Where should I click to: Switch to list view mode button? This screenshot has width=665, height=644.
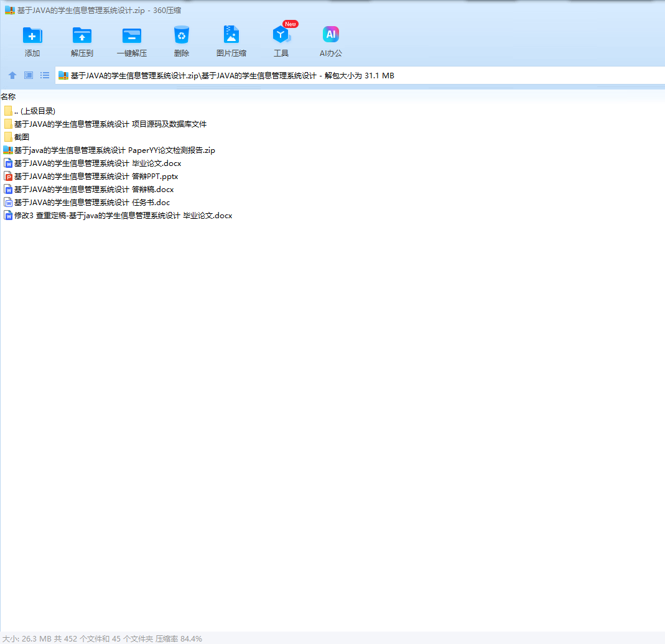(x=45, y=75)
